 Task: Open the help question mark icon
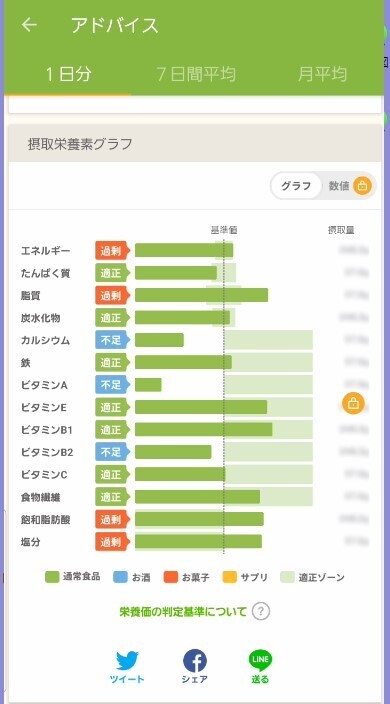pyautogui.click(x=261, y=612)
